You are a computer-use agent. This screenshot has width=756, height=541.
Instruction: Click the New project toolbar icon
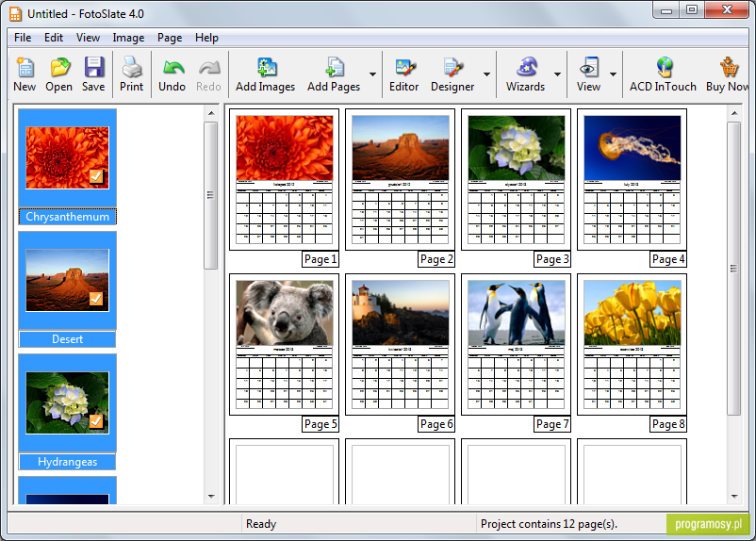click(x=25, y=74)
